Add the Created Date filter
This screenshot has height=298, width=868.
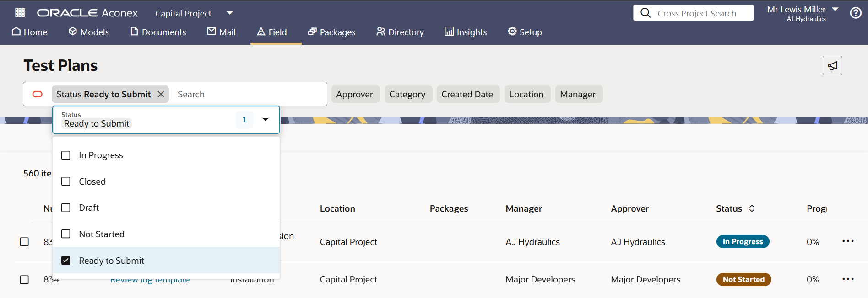(467, 94)
